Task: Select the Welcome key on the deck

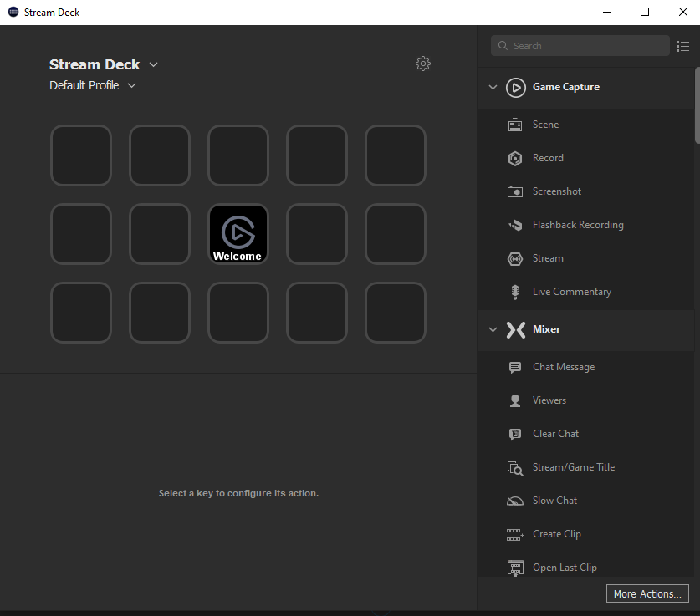Action: [238, 234]
